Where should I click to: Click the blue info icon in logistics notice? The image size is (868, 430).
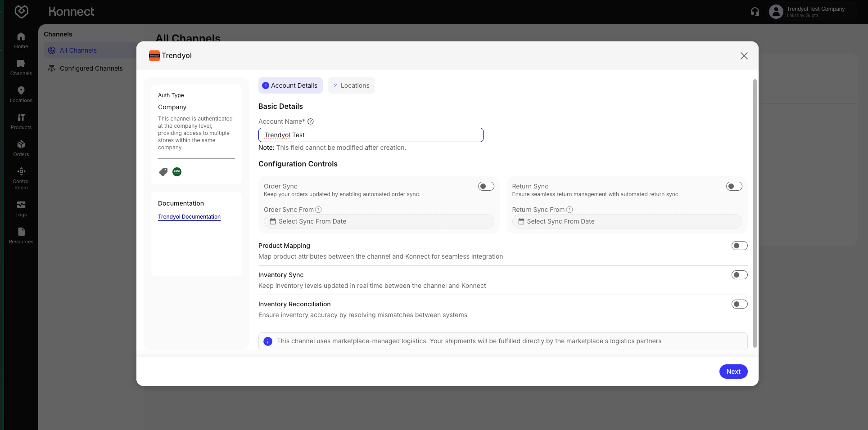(268, 341)
